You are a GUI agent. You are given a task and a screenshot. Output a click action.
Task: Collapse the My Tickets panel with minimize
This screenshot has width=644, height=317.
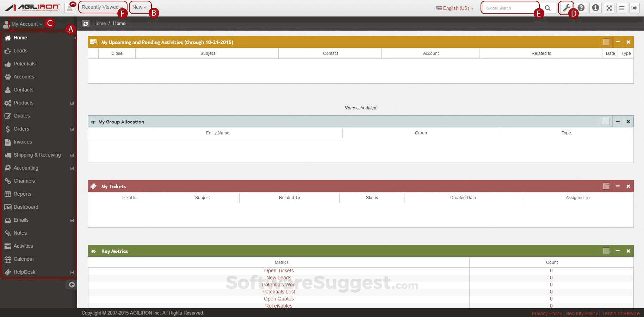tap(617, 186)
